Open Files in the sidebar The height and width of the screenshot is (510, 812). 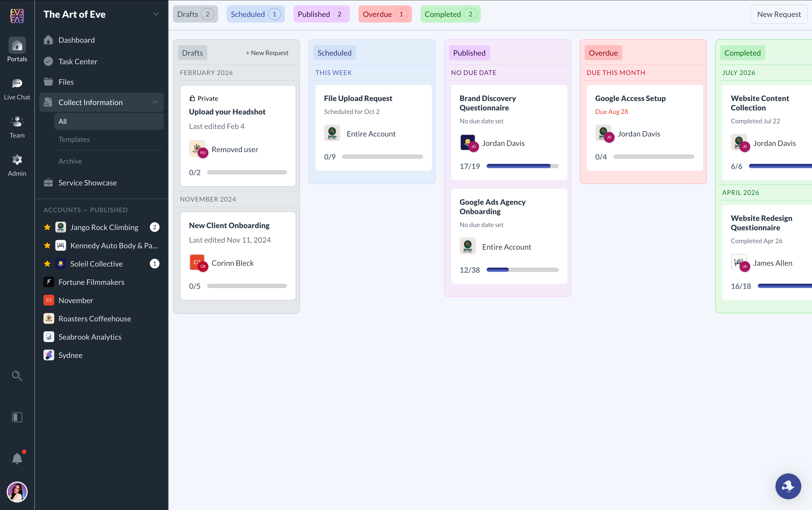pyautogui.click(x=101, y=82)
